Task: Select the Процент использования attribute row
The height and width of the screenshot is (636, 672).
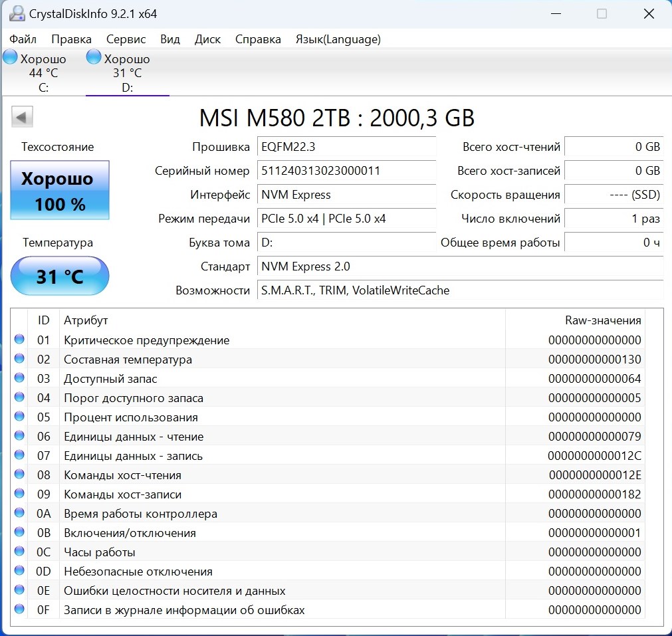Action: click(131, 417)
